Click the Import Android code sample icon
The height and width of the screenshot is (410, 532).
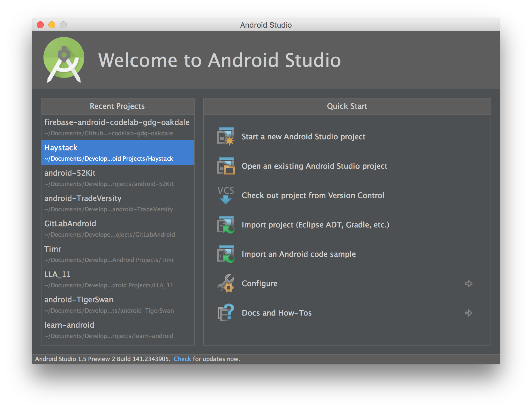pyautogui.click(x=226, y=254)
